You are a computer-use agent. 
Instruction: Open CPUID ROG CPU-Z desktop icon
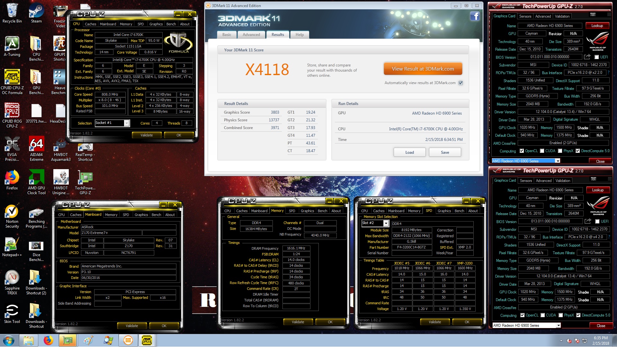click(12, 115)
